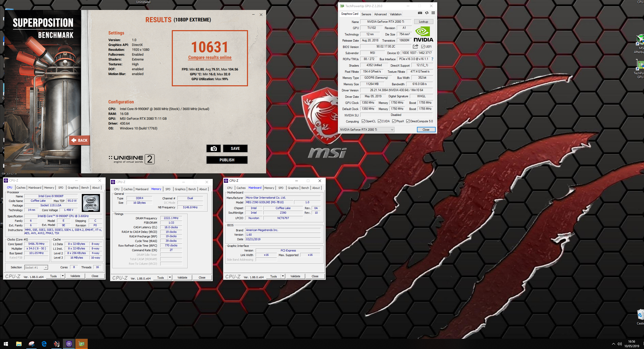644x349 pixels.
Task: Click the Driver Version field in GPU-Z
Action: [x=396, y=90]
